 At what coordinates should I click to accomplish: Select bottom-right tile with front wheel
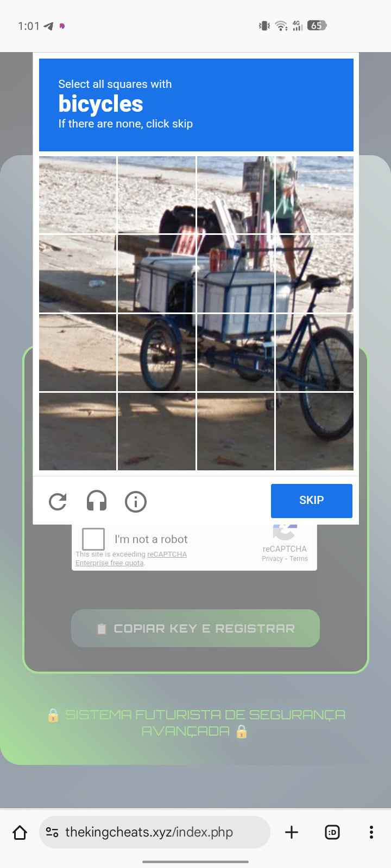pyautogui.click(x=314, y=431)
